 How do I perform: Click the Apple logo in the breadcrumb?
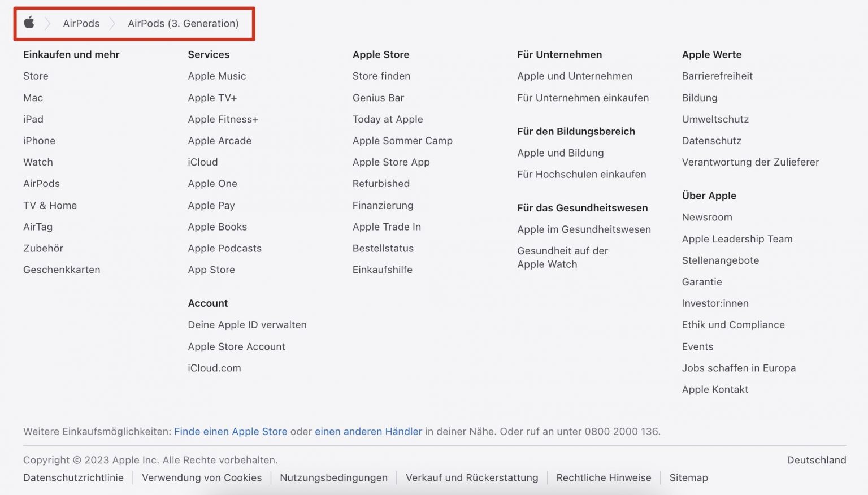pyautogui.click(x=29, y=23)
